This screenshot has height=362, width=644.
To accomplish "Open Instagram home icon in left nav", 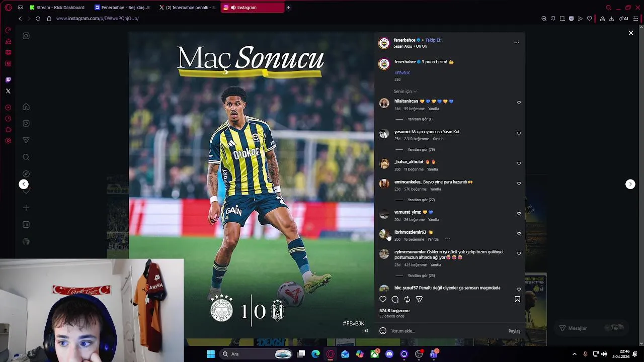I will (26, 107).
